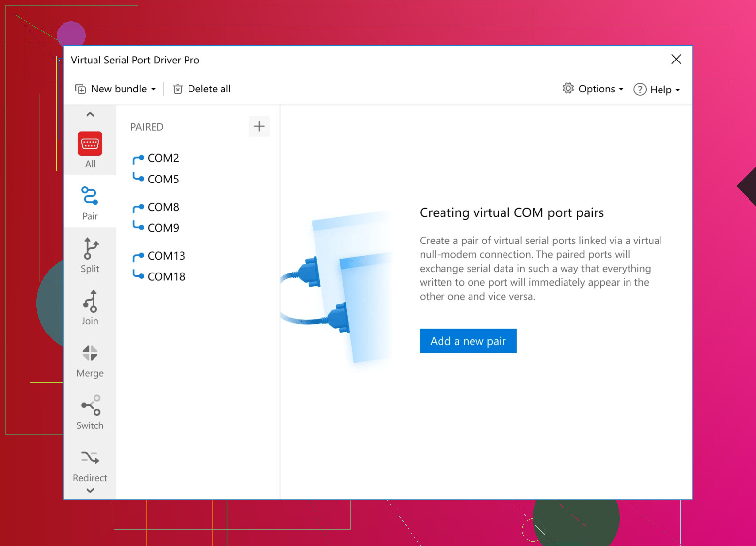Click the Help question mark icon
756x546 pixels.
(640, 89)
